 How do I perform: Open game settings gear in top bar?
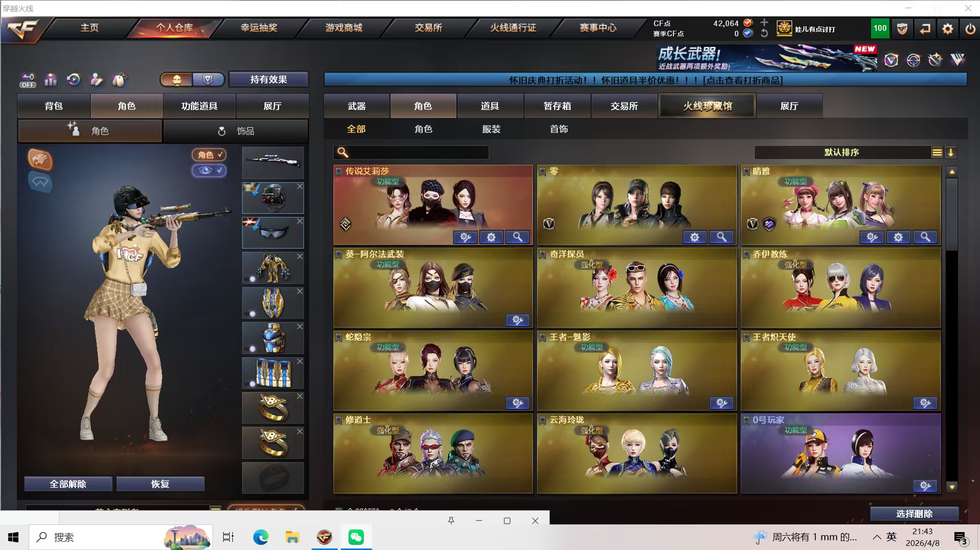click(x=947, y=29)
